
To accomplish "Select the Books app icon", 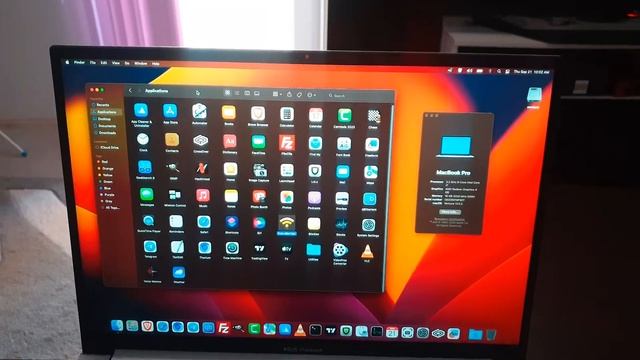I will pyautogui.click(x=229, y=112).
